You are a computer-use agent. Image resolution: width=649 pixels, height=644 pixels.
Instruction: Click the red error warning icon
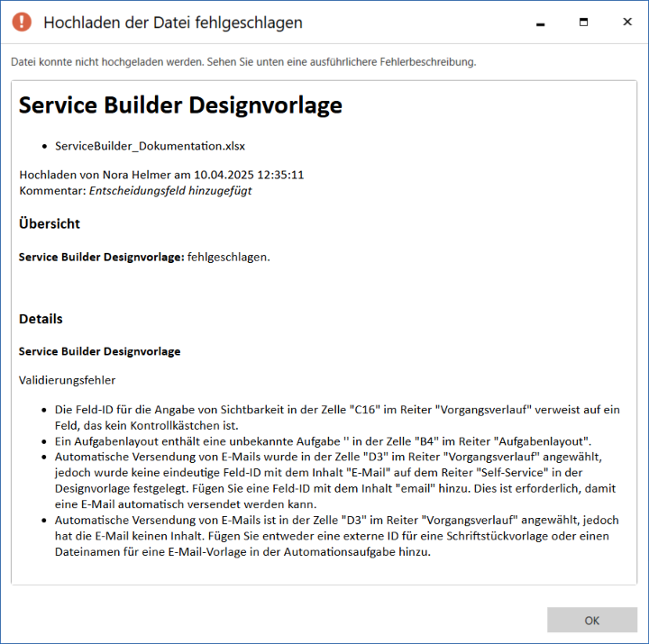point(22,23)
